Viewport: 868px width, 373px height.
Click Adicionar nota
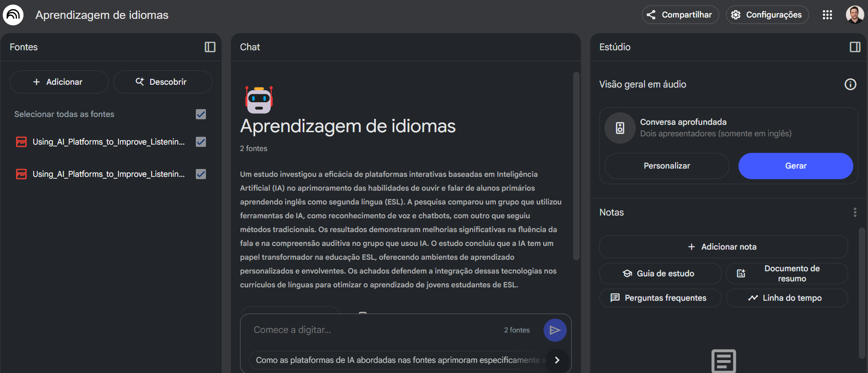(723, 247)
